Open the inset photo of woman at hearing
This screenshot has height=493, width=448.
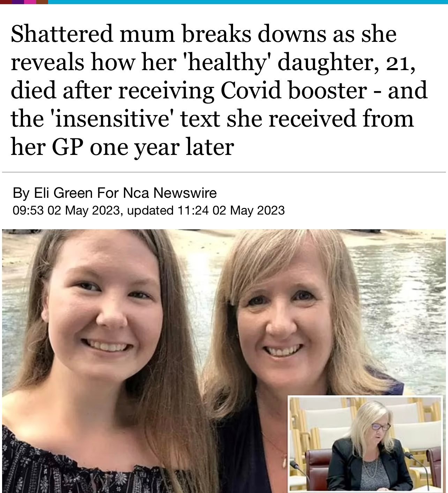coord(366,443)
